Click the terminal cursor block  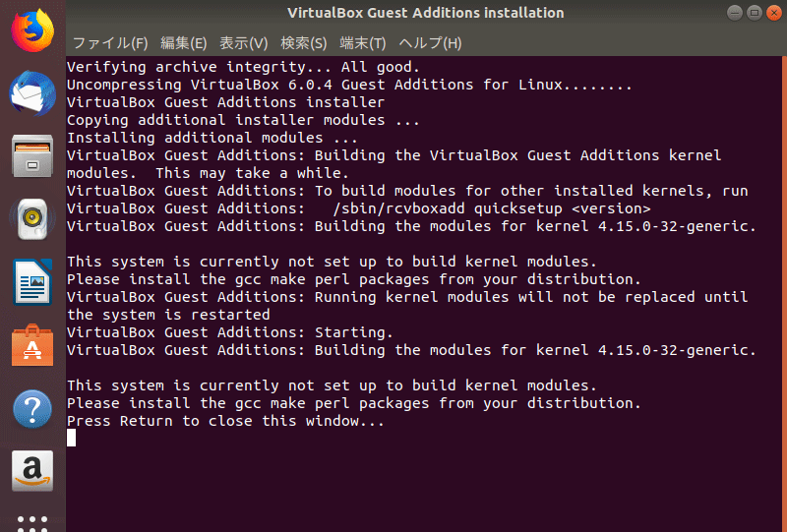[x=71, y=439]
